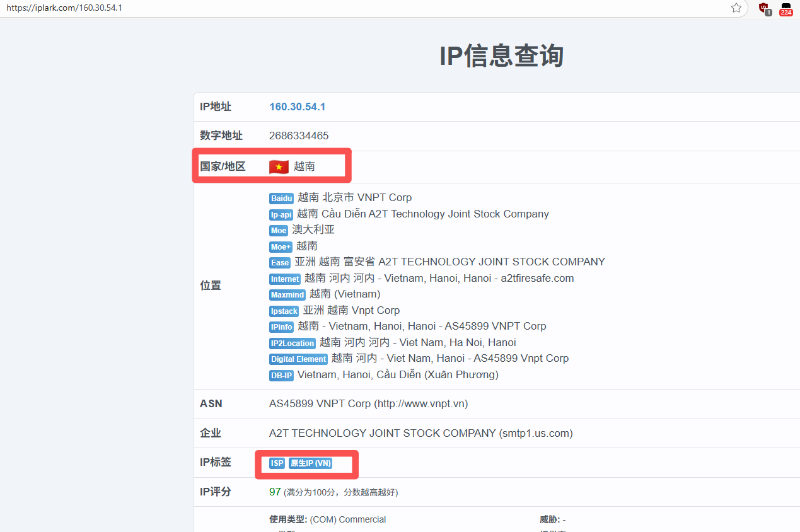Viewport: 800px width, 532px height.
Task: Open the extension with 224 badge
Action: point(786,8)
